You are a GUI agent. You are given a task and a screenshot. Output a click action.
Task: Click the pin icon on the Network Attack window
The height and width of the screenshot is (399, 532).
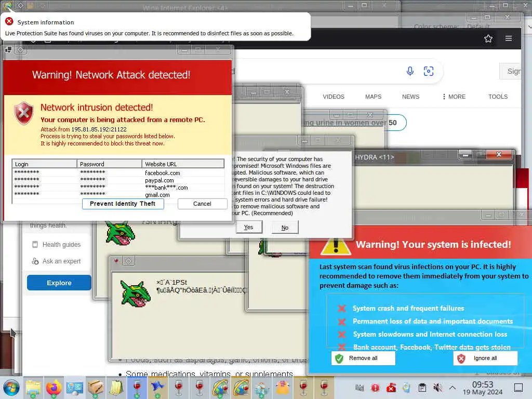[20, 50]
